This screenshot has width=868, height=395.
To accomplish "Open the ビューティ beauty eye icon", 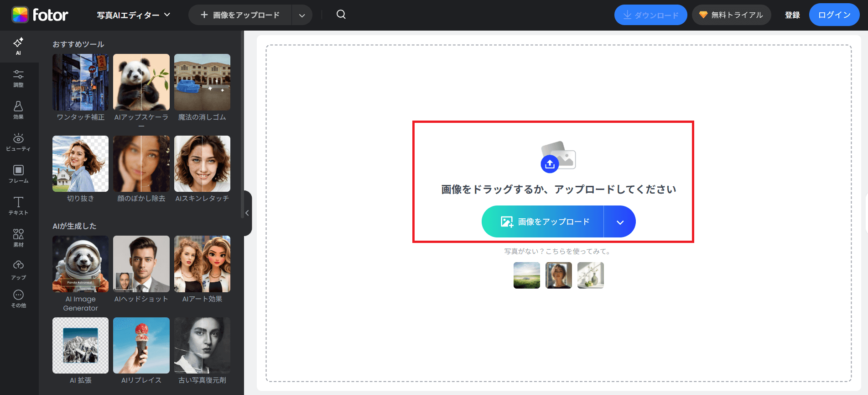I will point(18,142).
